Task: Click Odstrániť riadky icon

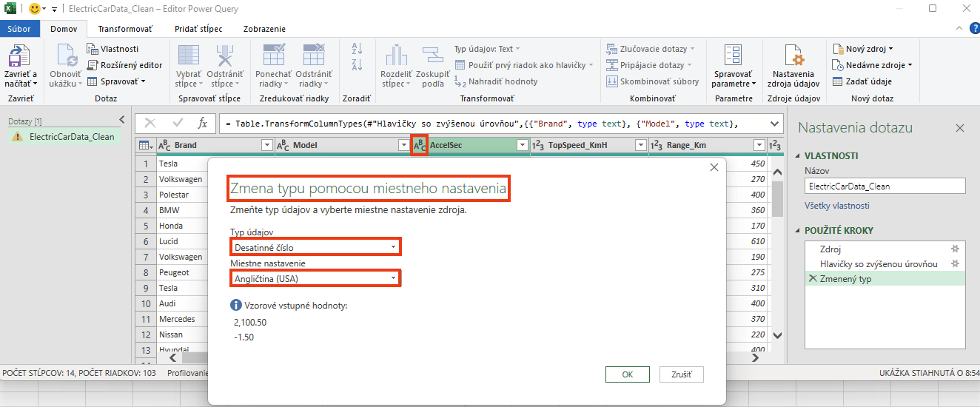Action: (x=313, y=56)
